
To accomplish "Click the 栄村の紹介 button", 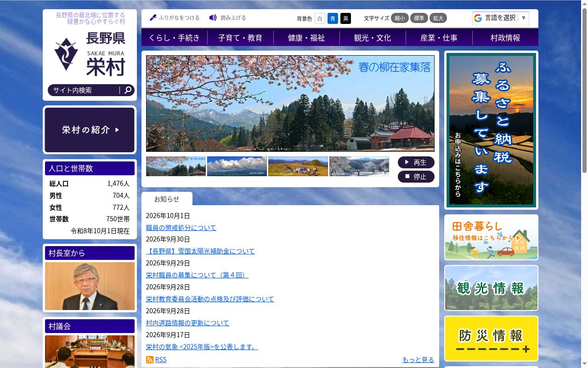I will pos(90,130).
